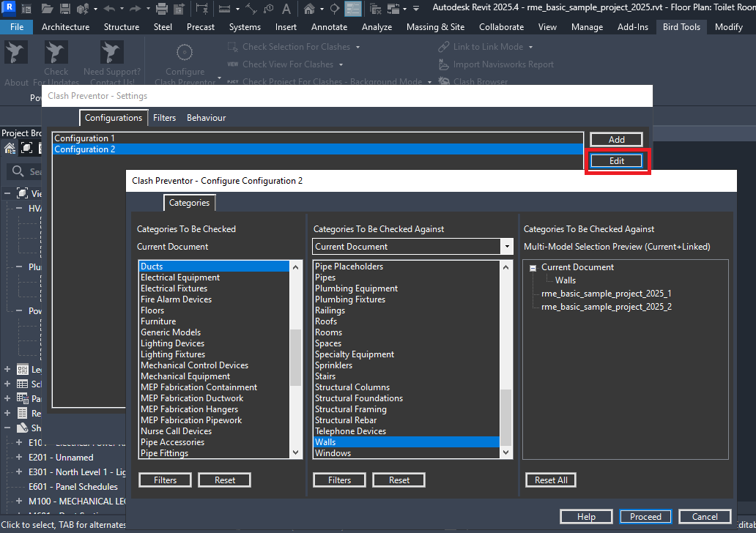The width and height of the screenshot is (756, 533).
Task: Select Structural Columns in the checked-against list
Action: pyautogui.click(x=352, y=387)
